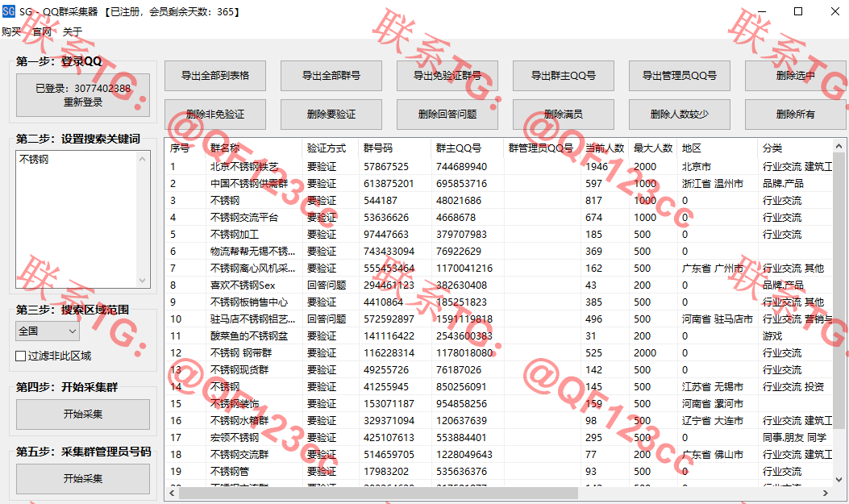Screen dimensions: 849x504
Task: Click 删除选中 button
Action: (795, 76)
